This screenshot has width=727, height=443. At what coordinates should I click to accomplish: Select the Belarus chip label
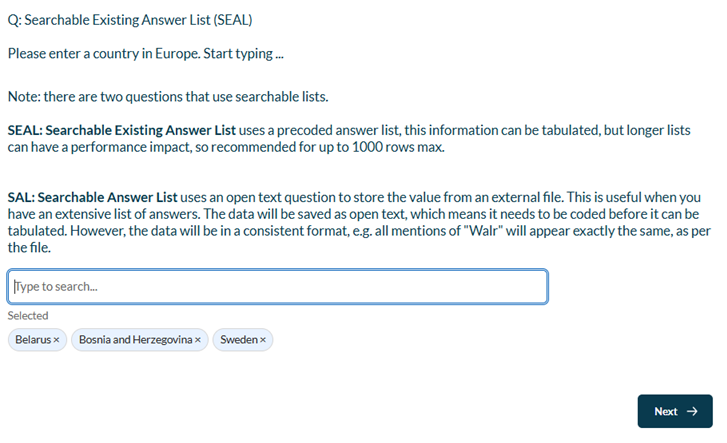33,340
